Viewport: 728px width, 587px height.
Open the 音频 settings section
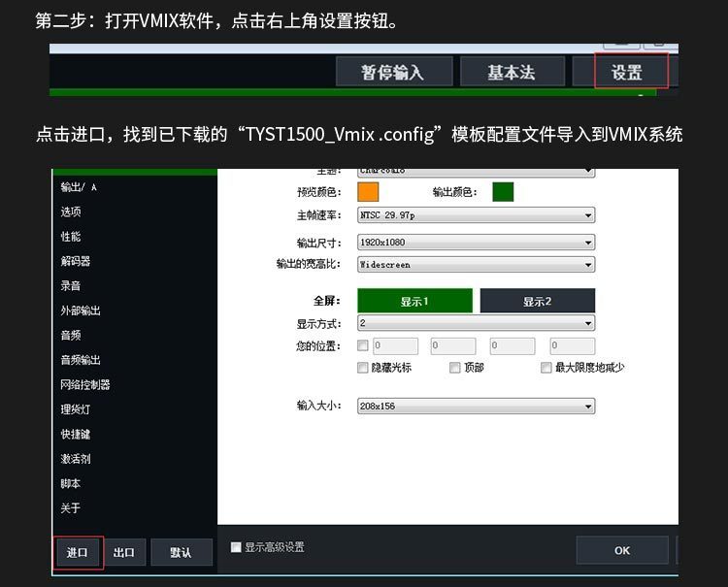pos(71,335)
